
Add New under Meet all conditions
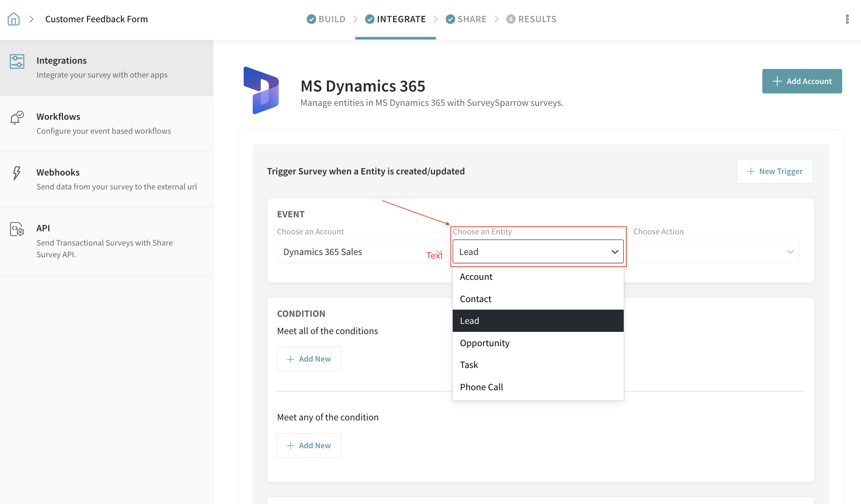tap(309, 359)
